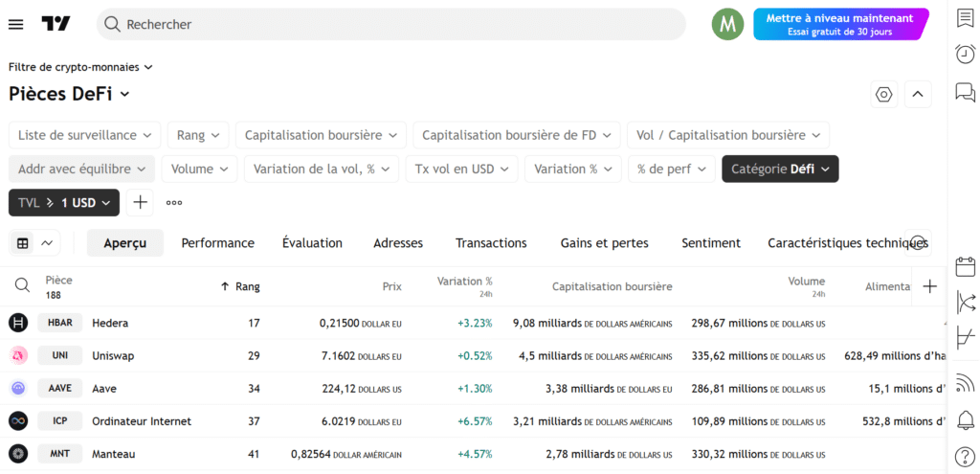Open the Volume filter dropdown
The height and width of the screenshot is (474, 980).
point(199,169)
